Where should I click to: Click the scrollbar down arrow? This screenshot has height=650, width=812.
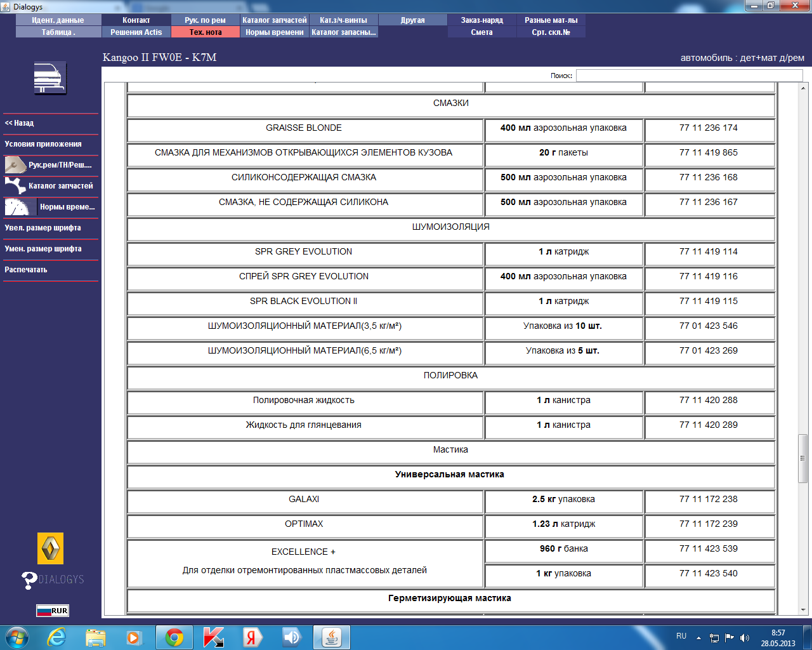point(802,610)
